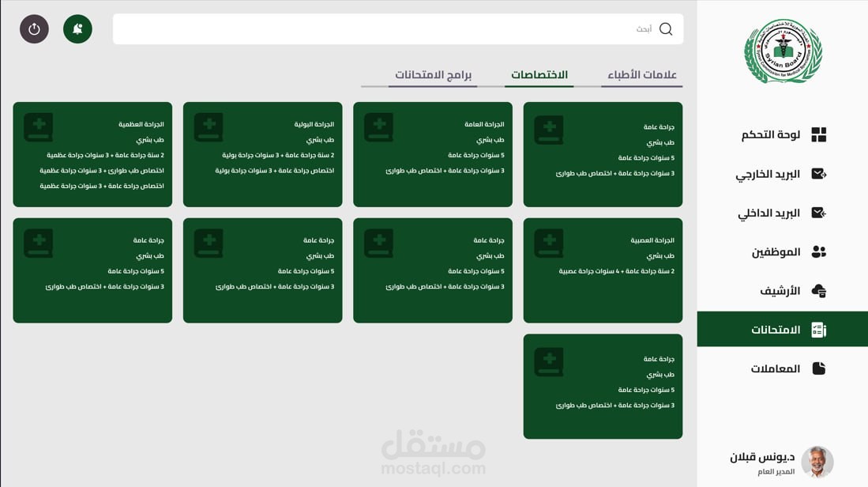Click line 2 سنة جراحة عامة + 3 سنوات جراحة عظمية
Image resolution: width=868 pixels, height=487 pixels.
coord(105,155)
